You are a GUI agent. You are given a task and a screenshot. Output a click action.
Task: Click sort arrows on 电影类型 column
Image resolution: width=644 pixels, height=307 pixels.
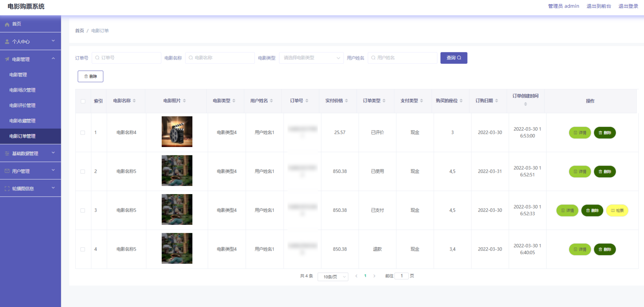pos(234,101)
